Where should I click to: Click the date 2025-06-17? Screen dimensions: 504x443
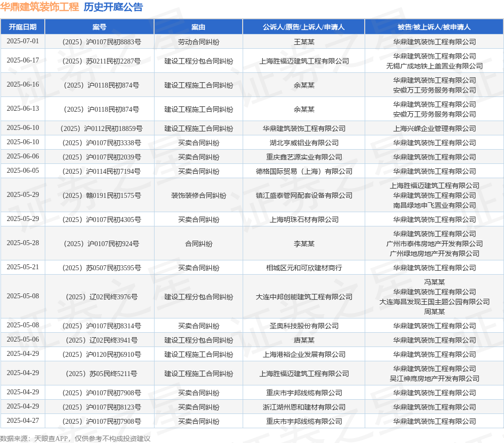click(x=23, y=61)
